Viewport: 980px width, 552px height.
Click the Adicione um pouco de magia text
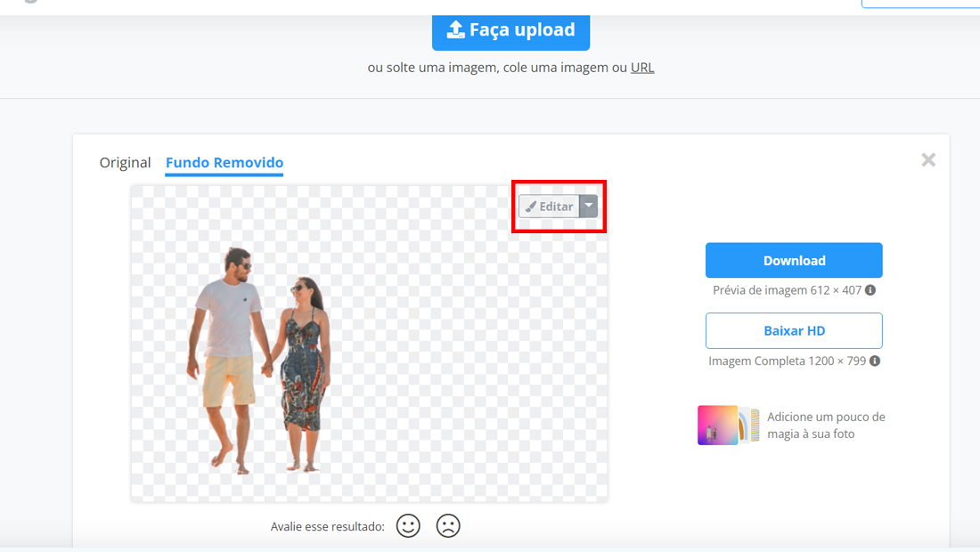tap(826, 426)
